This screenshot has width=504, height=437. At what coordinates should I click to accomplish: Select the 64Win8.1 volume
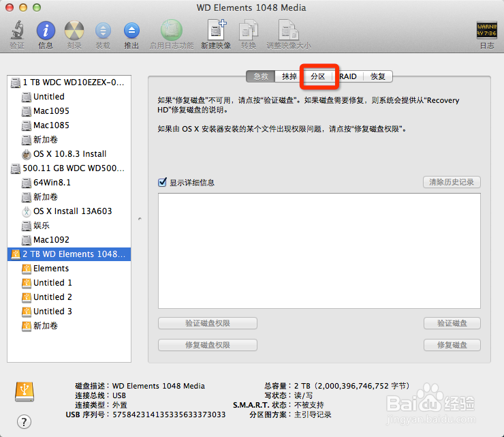point(69,183)
